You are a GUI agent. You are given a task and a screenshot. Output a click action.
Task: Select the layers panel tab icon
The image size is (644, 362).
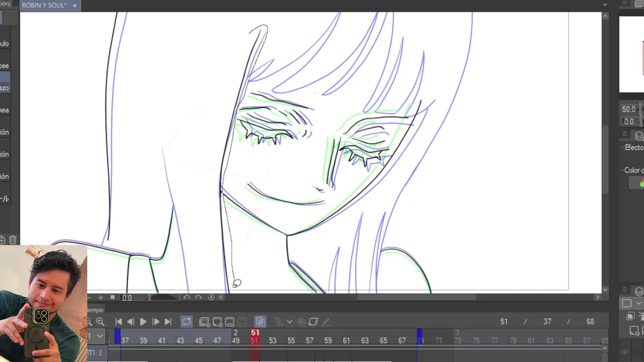[639, 292]
